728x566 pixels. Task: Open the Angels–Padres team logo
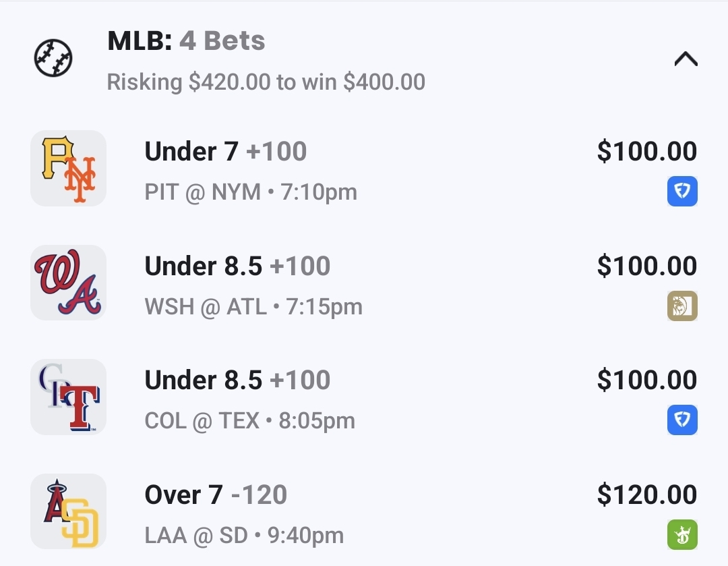click(x=69, y=511)
